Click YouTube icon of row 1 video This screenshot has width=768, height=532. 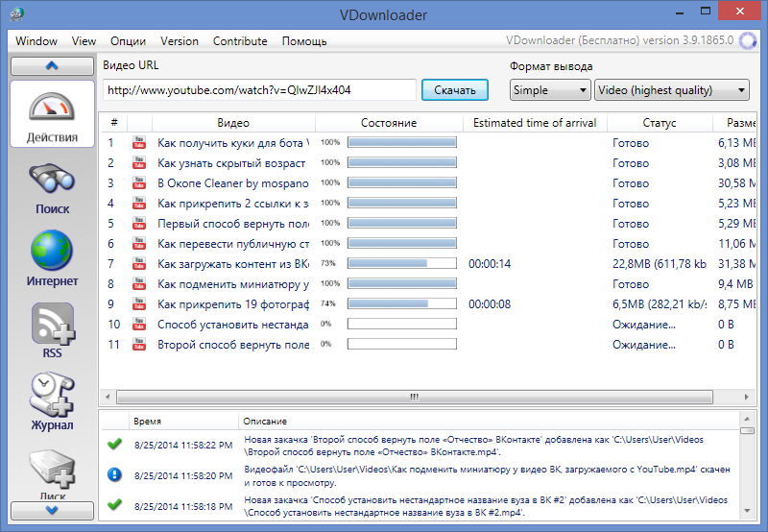tap(139, 142)
